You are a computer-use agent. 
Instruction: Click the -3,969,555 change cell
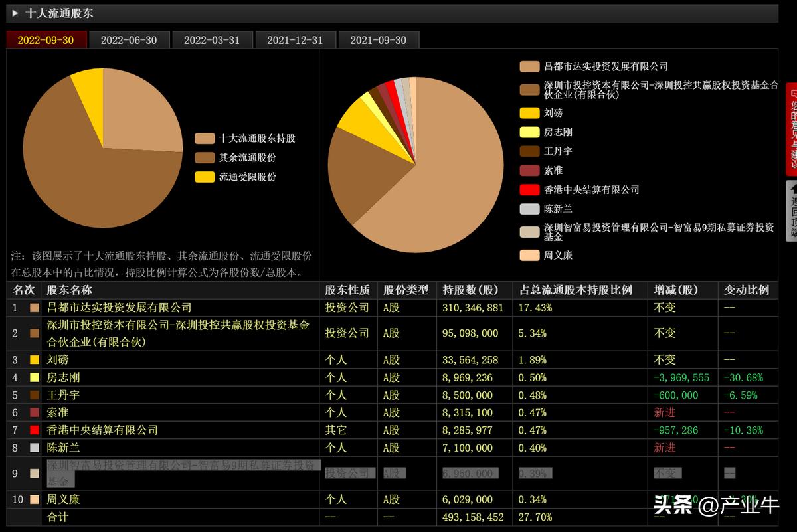681,377
